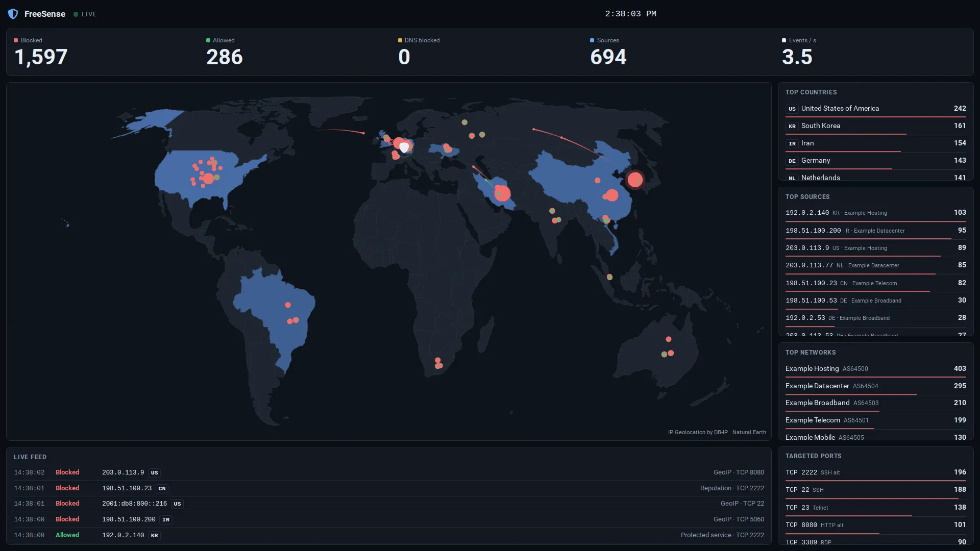
Task: Open the 2001:db8:800::216 live feed entry
Action: click(x=389, y=504)
